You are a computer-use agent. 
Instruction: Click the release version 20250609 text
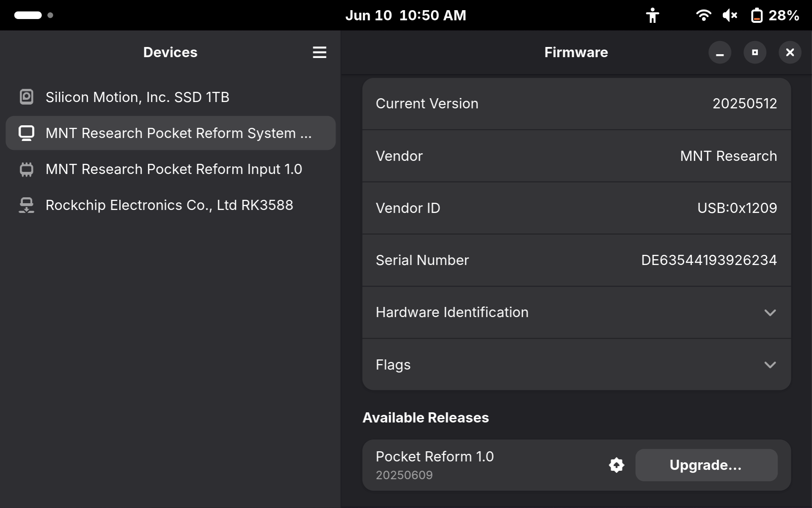[x=404, y=475]
